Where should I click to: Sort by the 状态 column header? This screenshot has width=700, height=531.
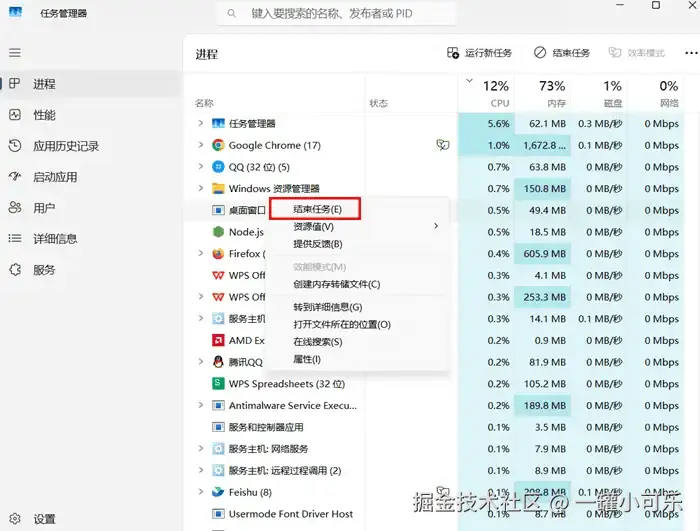tap(378, 103)
